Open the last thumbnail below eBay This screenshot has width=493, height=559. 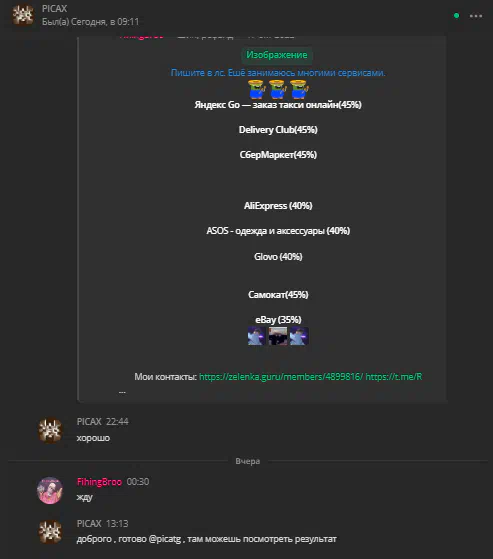click(299, 336)
